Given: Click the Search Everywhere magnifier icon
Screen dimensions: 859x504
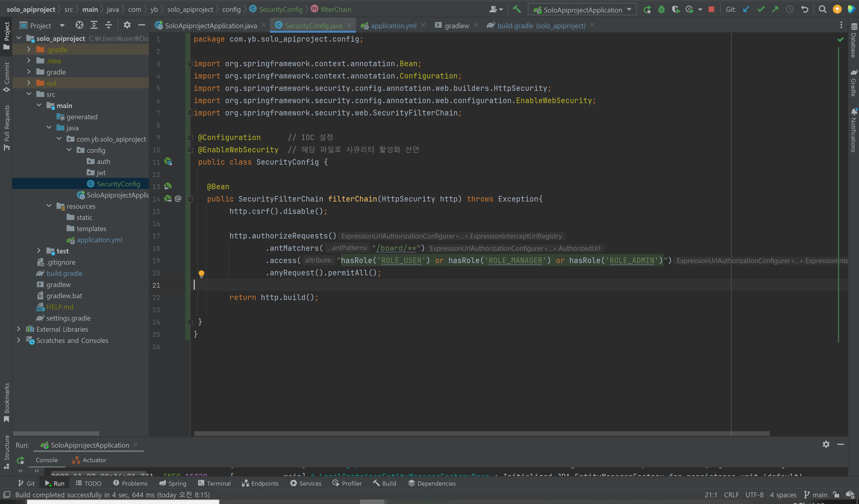Looking at the screenshot, I should (x=823, y=9).
